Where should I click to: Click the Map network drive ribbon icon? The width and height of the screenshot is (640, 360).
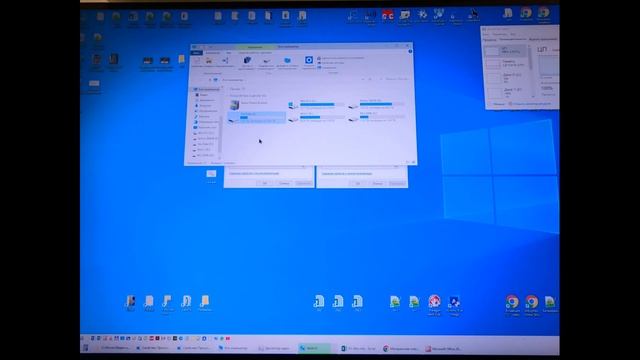266,62
